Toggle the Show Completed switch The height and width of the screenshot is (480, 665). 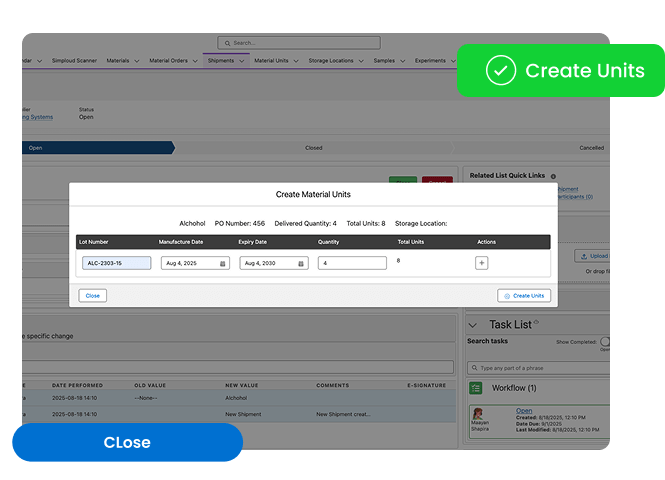click(x=605, y=341)
